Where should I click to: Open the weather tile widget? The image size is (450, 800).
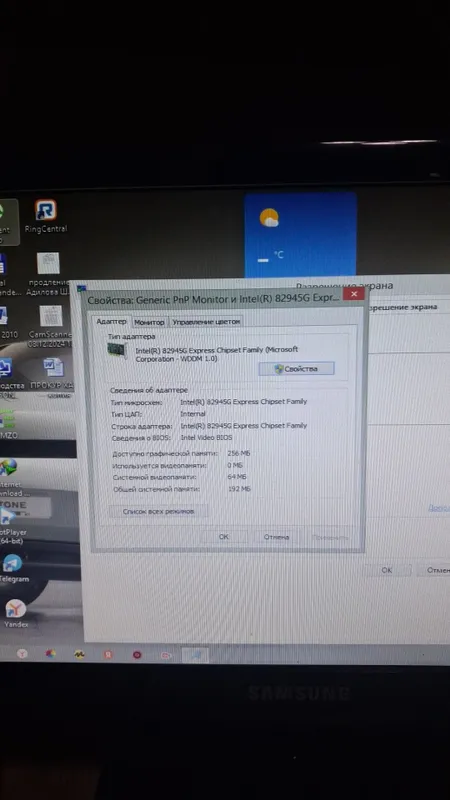tap(300, 235)
